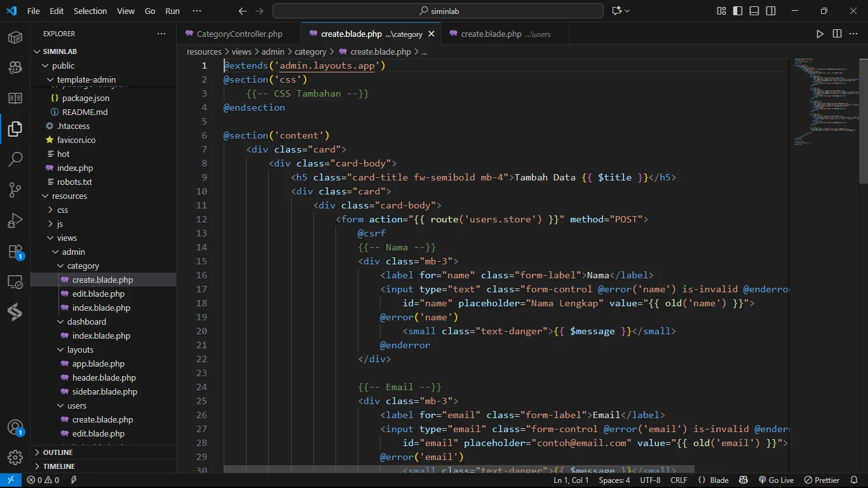Expand the OUTLINE section
This screenshot has height=488, width=868.
click(x=58, y=452)
